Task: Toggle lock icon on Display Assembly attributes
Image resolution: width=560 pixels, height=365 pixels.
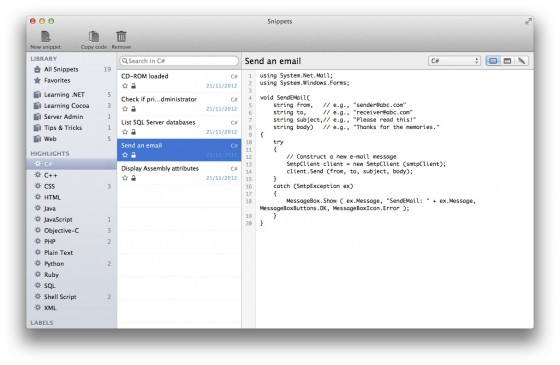Action: [x=133, y=178]
